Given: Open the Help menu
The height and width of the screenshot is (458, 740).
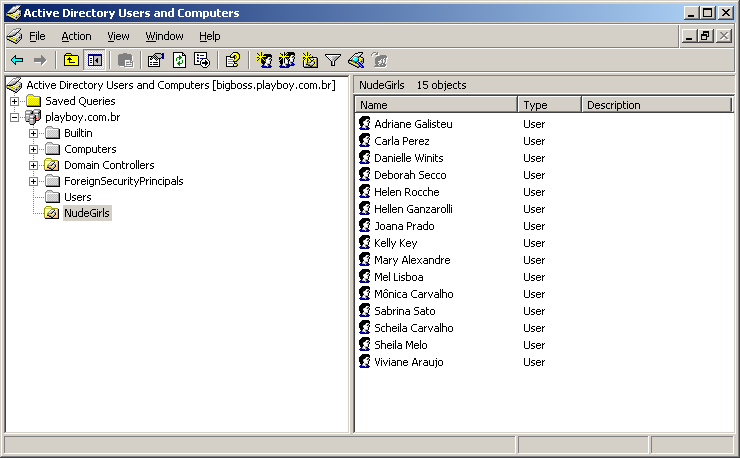Looking at the screenshot, I should pyautogui.click(x=210, y=36).
